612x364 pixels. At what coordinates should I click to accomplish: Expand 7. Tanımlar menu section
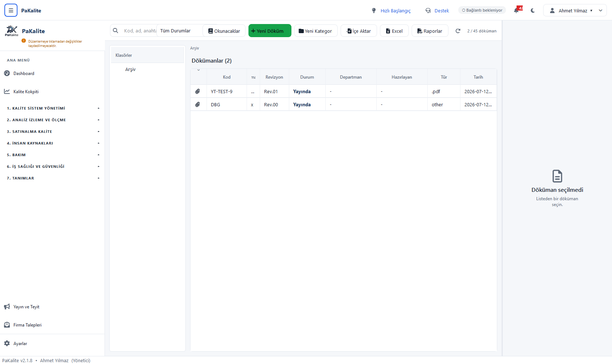click(x=53, y=178)
